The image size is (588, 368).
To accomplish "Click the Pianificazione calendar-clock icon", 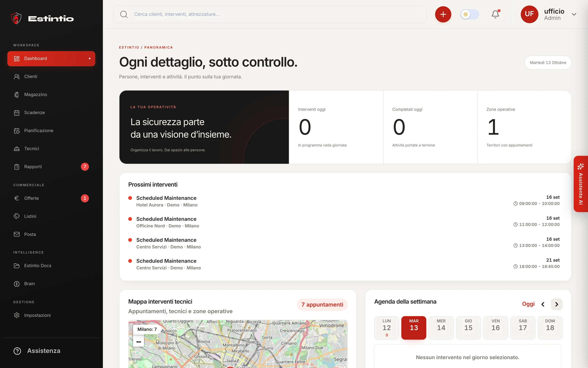I will tap(17, 131).
